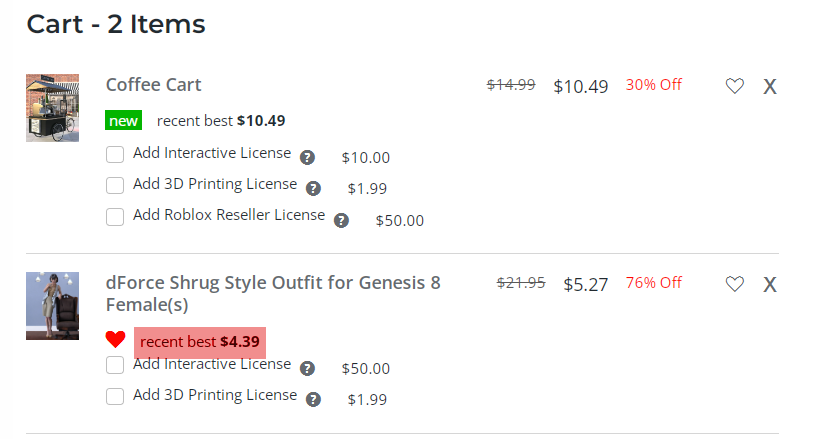The image size is (819, 439).
Task: Open the Coffee Cart product link
Action: (x=154, y=85)
